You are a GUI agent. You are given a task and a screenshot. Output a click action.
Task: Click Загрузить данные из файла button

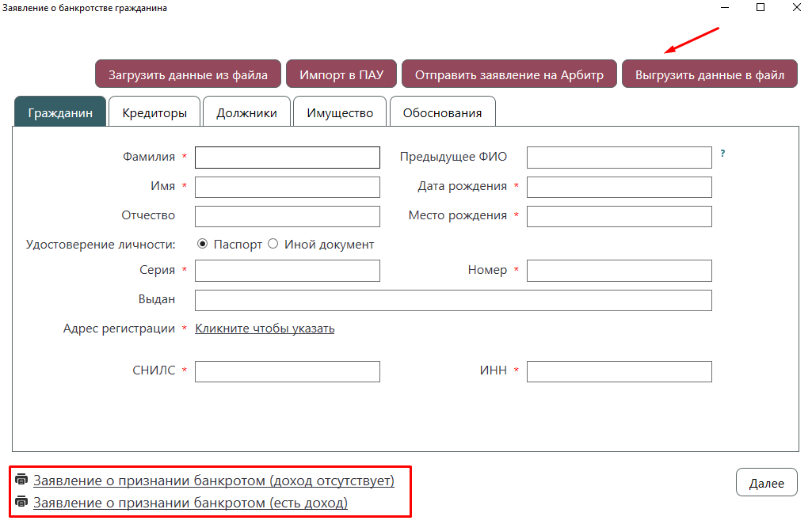tap(188, 74)
